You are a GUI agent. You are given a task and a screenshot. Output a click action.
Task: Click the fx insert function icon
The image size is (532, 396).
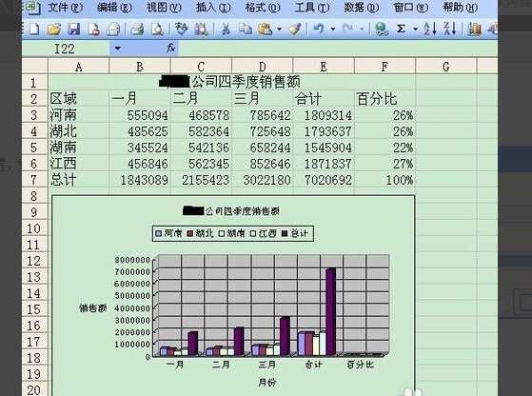(170, 49)
